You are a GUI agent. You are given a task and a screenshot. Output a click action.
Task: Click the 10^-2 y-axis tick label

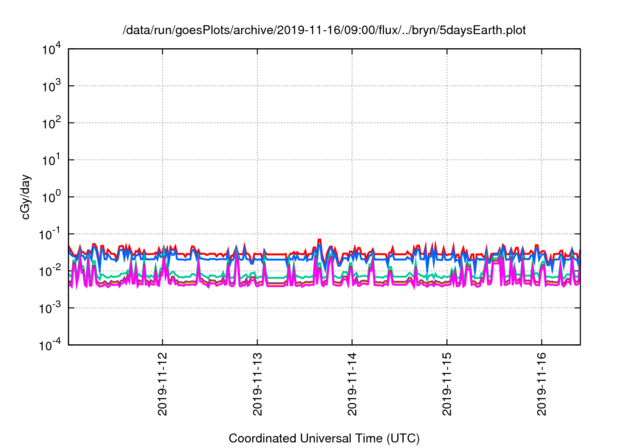(x=48, y=271)
